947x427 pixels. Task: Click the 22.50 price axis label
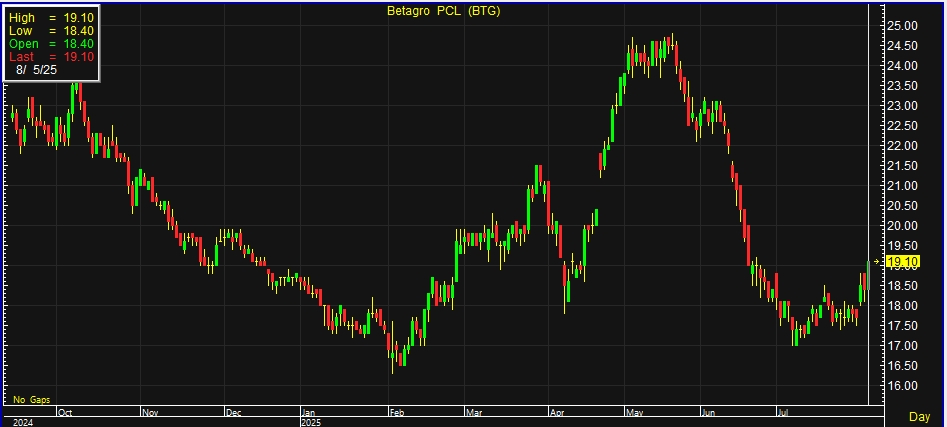(902, 126)
